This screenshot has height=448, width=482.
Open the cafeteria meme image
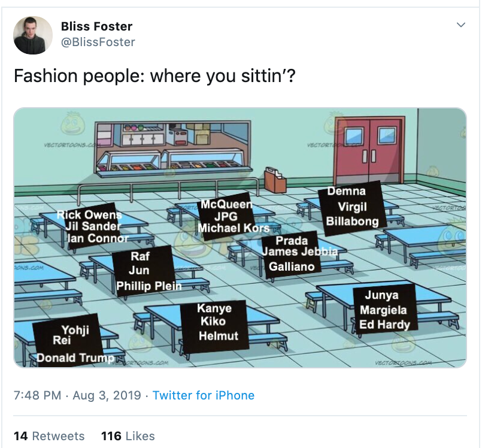tap(240, 240)
